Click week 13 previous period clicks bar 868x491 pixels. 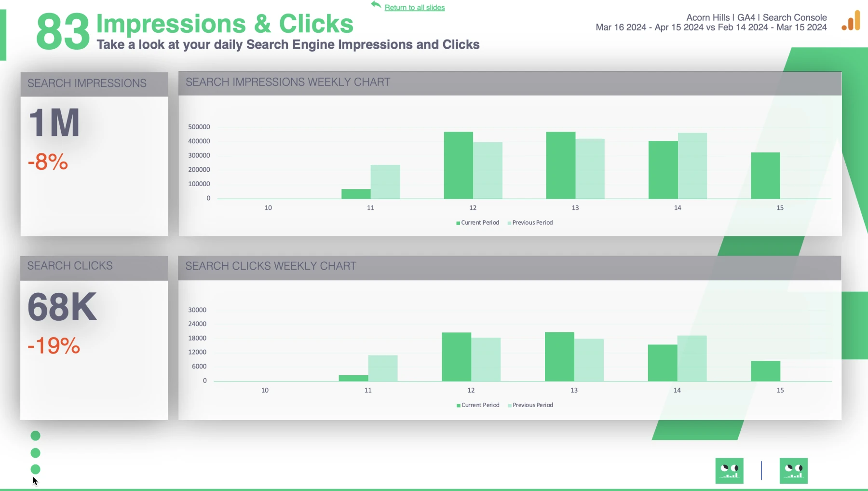click(589, 360)
